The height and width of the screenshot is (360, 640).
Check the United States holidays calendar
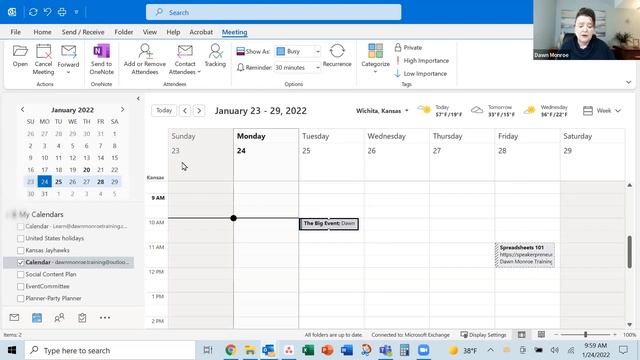pos(20,238)
